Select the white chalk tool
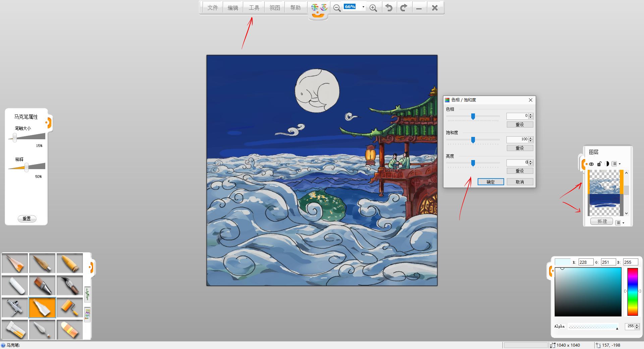This screenshot has height=349, width=644. click(x=15, y=285)
